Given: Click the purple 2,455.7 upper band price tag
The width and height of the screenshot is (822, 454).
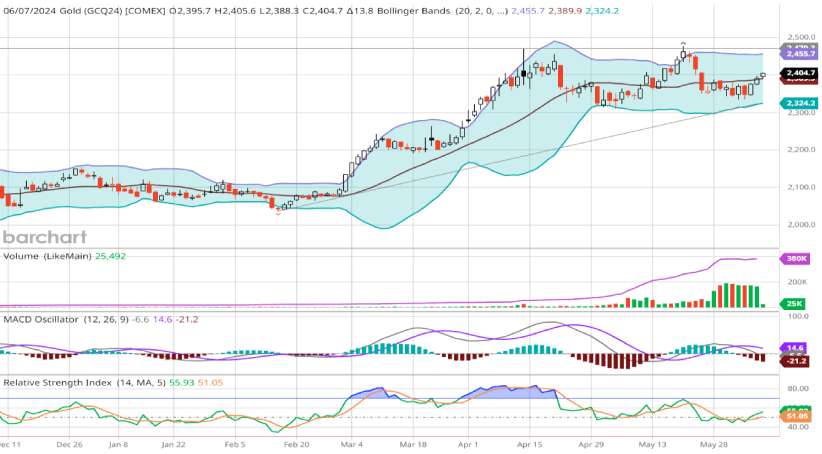Looking at the screenshot, I should [x=800, y=54].
